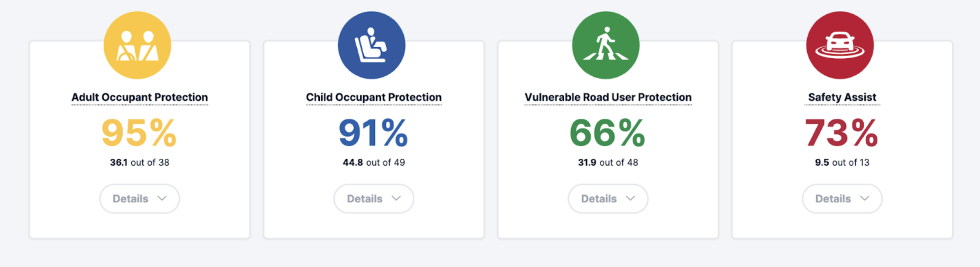Image resolution: width=980 pixels, height=267 pixels.
Task: Click the red Safety Assist car icon
Action: (840, 45)
